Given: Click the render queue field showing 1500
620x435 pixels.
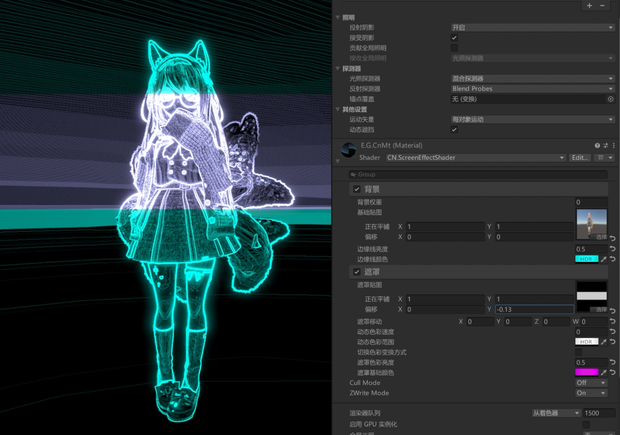Looking at the screenshot, I should [599, 413].
